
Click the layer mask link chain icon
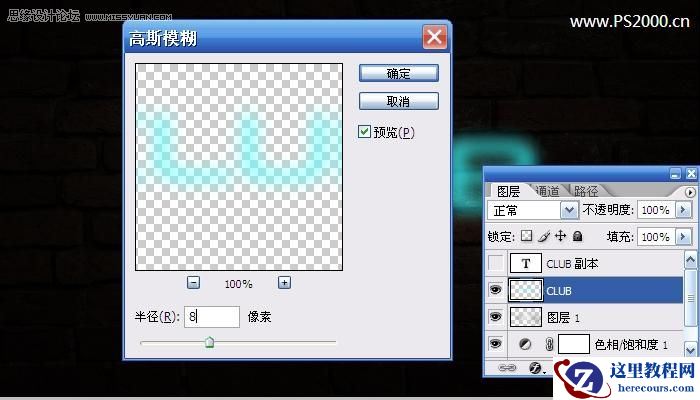(x=550, y=344)
